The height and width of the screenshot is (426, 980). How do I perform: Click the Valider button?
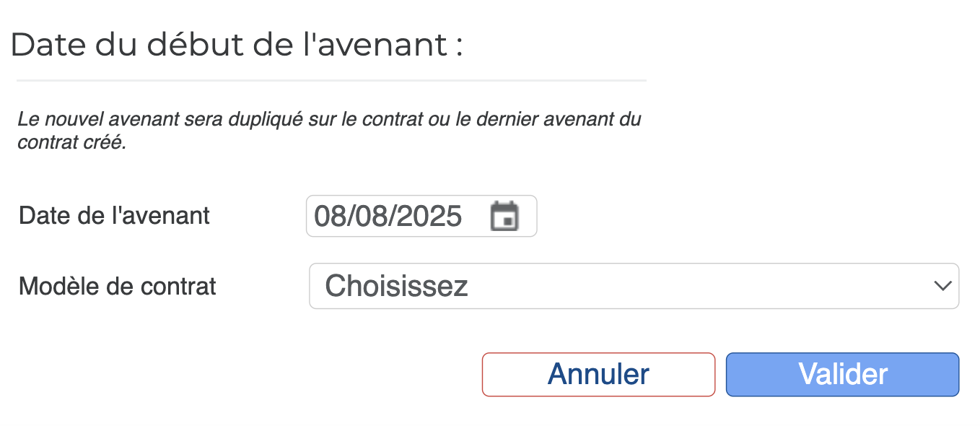[842, 374]
